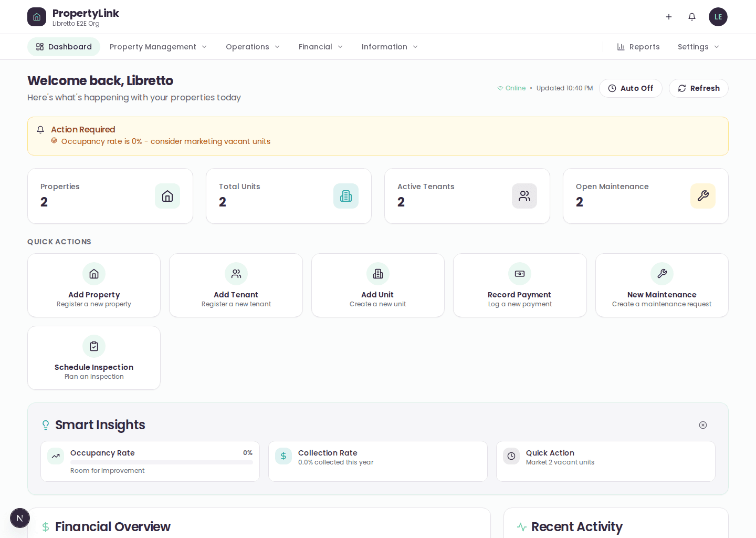Click the Schedule Inspection title text
The width and height of the screenshot is (756, 538).
94,367
